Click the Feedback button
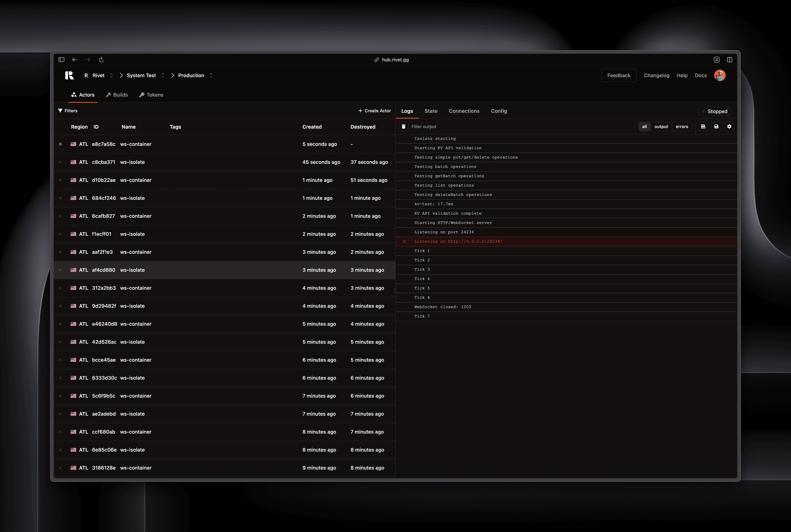 (619, 75)
